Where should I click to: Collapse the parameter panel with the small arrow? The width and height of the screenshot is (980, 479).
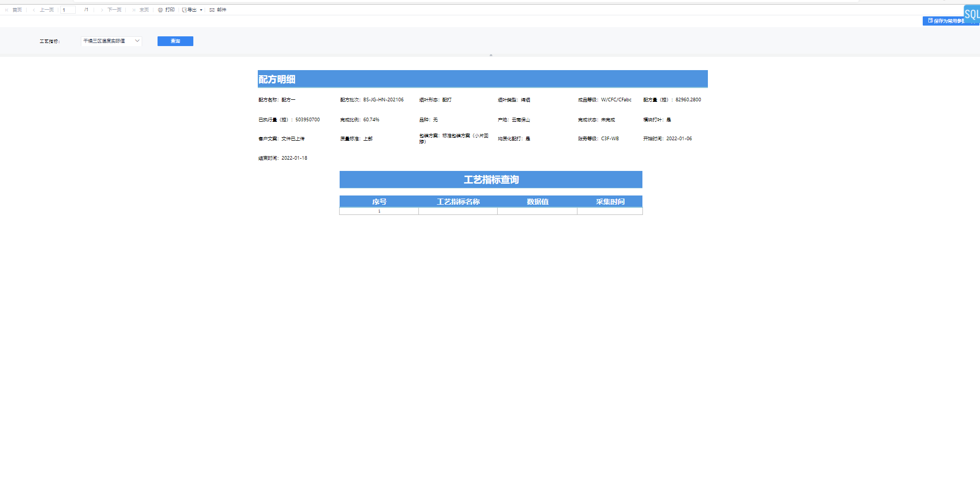tap(491, 55)
